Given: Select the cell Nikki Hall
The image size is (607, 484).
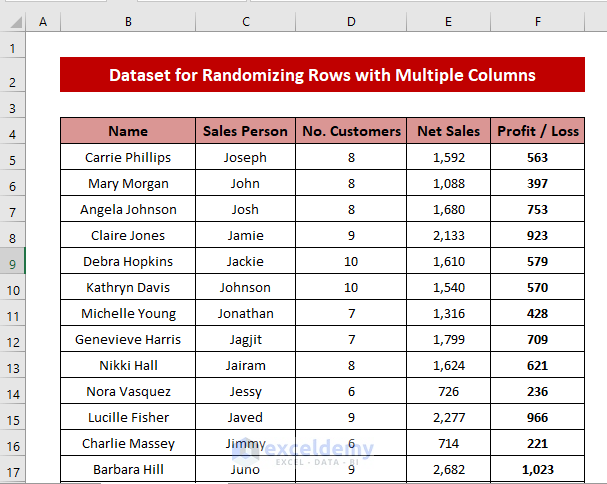Looking at the screenshot, I should coord(128,365).
